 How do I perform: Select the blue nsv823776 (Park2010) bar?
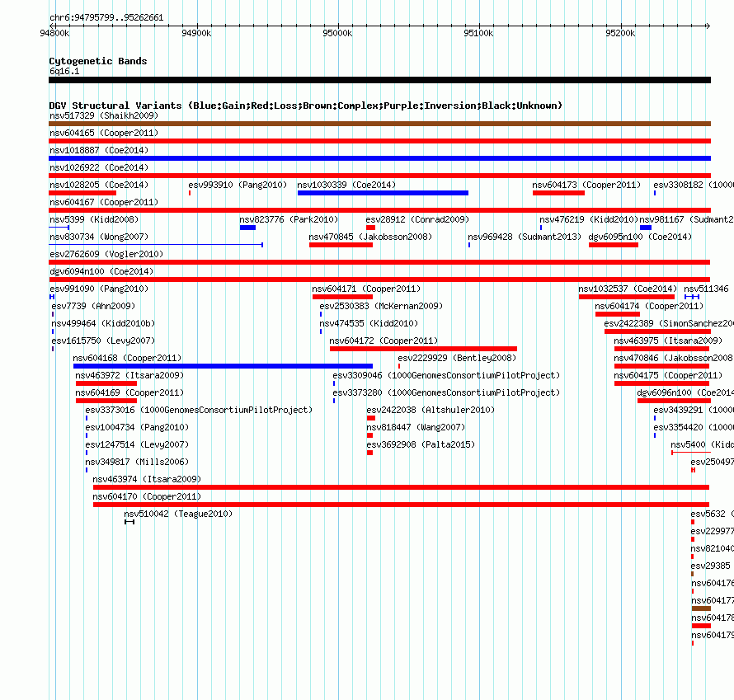(247, 228)
